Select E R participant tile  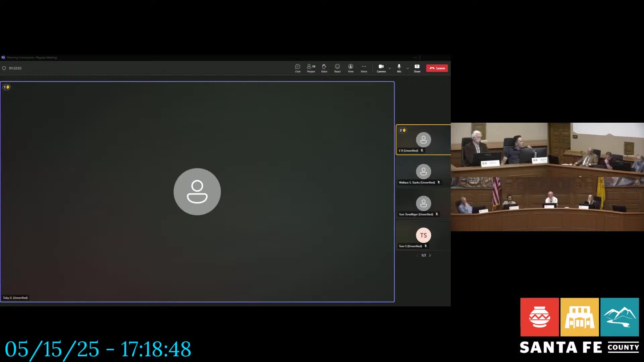tap(423, 140)
